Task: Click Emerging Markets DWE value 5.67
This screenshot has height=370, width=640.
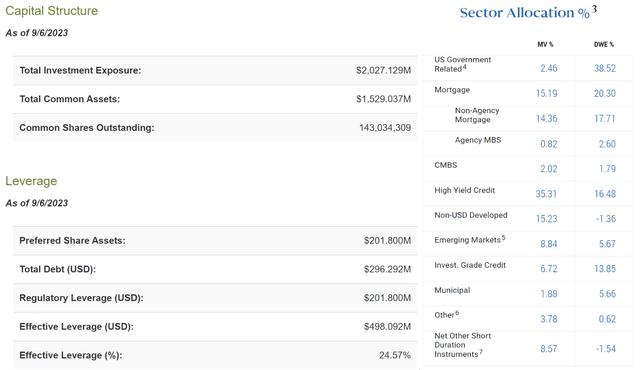Action: (x=607, y=244)
